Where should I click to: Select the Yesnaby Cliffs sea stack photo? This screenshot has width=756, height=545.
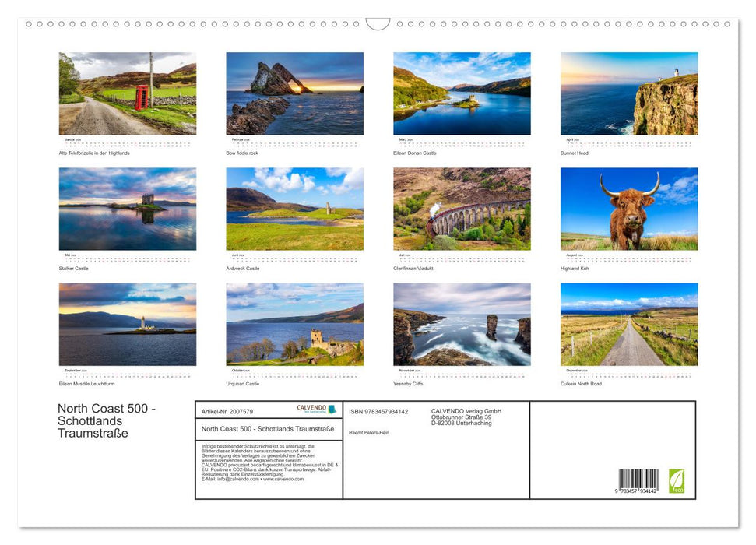point(462,324)
